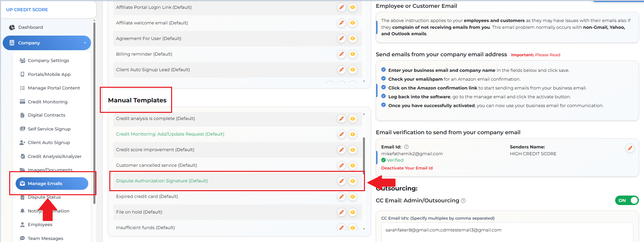Select HIGH CREDIT SCORE sender name
The height and width of the screenshot is (242, 644).
click(533, 154)
